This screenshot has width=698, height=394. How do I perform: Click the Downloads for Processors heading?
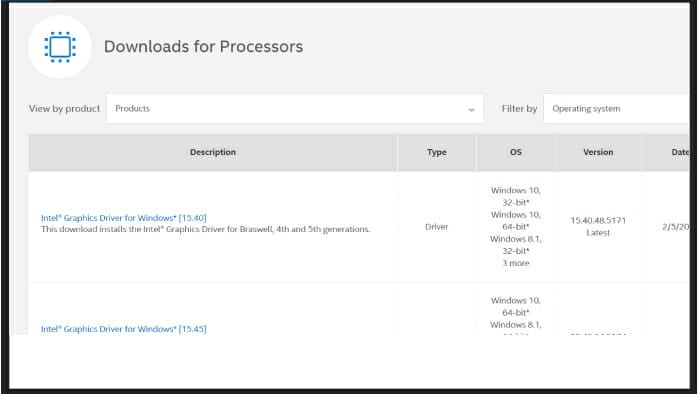pyautogui.click(x=203, y=47)
